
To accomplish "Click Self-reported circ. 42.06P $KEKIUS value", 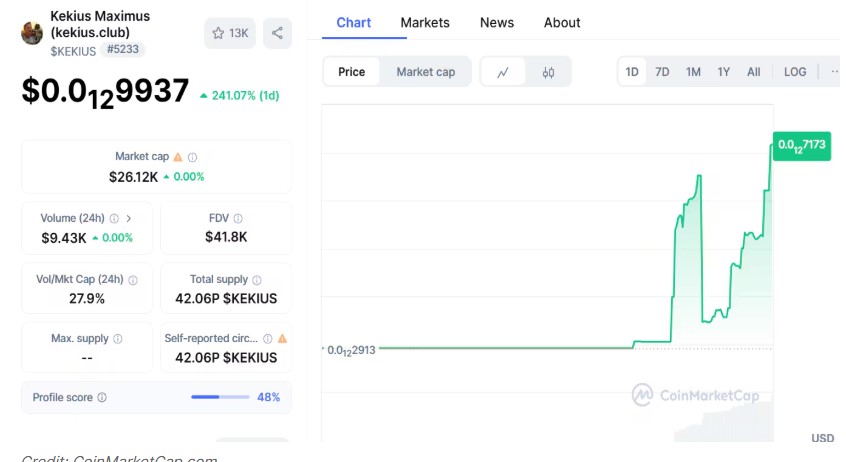I will (226, 358).
